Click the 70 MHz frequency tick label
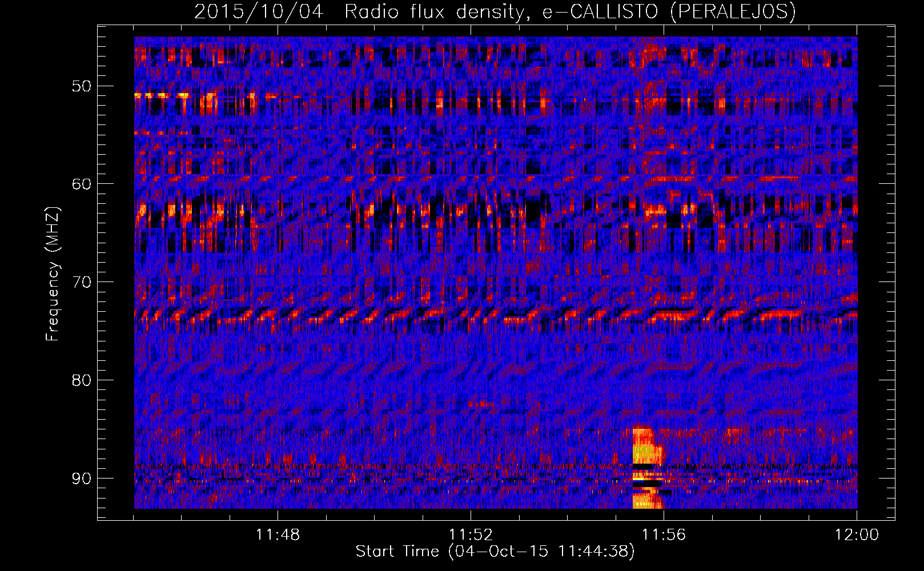924x571 pixels. pyautogui.click(x=81, y=282)
